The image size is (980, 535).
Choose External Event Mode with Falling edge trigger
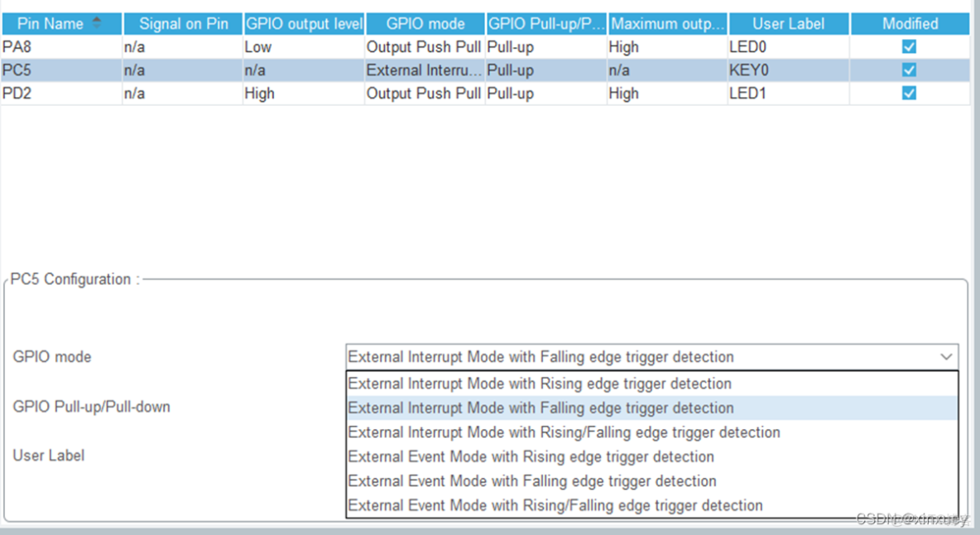click(x=652, y=481)
